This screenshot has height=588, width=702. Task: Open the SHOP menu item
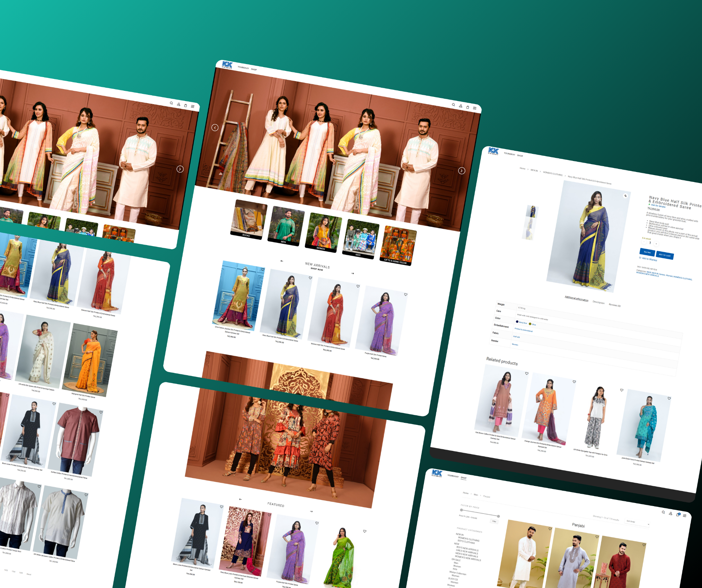(x=253, y=69)
